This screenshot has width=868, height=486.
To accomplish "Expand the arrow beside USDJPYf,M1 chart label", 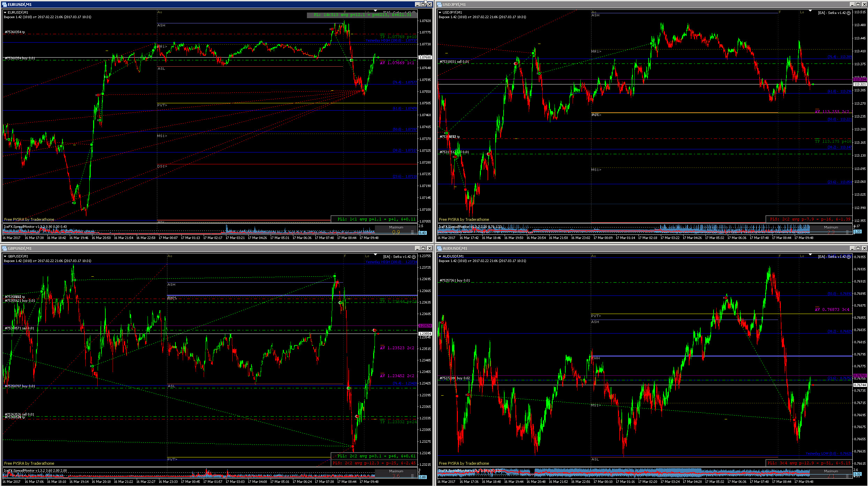I will click(440, 13).
